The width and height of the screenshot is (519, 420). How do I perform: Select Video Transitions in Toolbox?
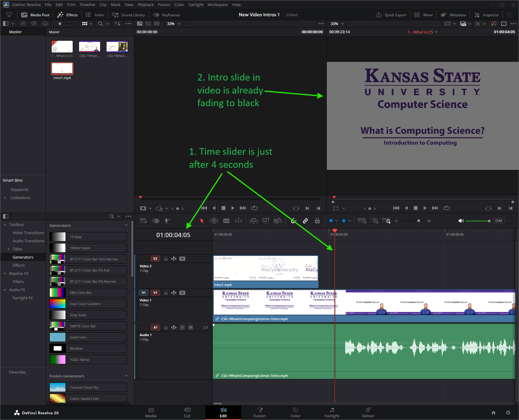(28, 233)
